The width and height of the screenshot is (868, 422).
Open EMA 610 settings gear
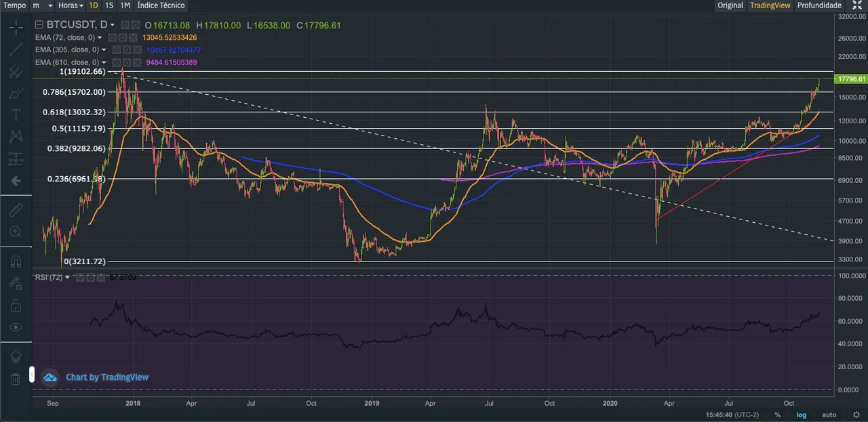point(127,62)
